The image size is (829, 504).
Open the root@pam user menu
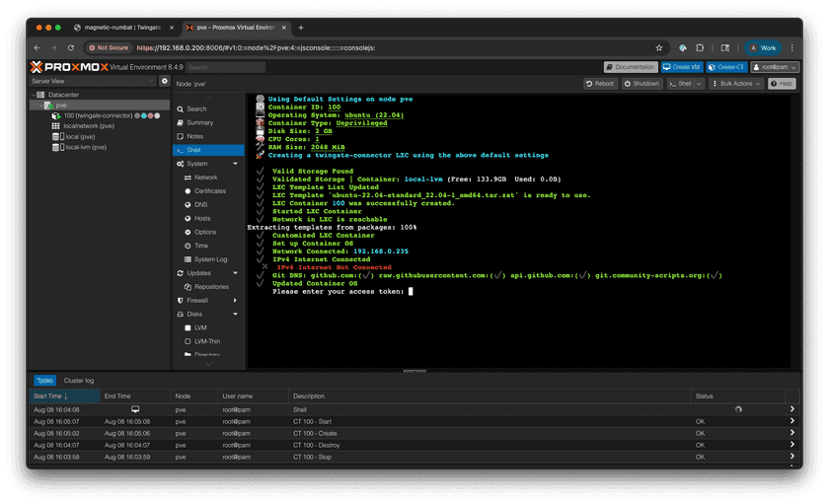coord(774,67)
